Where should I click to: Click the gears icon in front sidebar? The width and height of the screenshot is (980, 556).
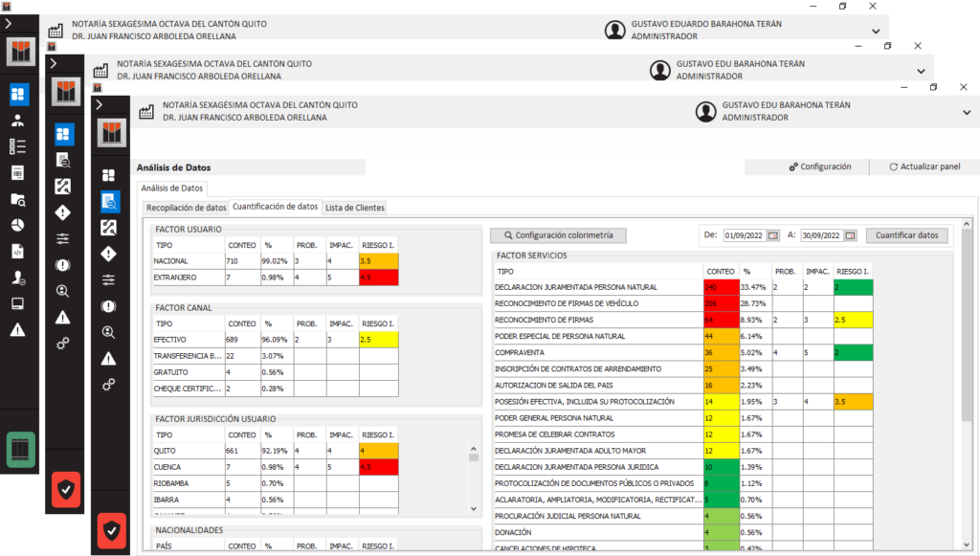[109, 384]
